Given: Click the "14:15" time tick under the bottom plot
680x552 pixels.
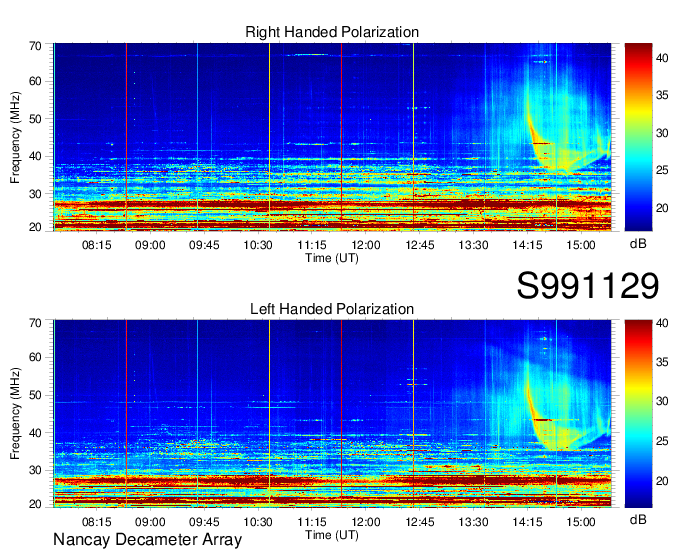Looking at the screenshot, I should click(x=527, y=522).
